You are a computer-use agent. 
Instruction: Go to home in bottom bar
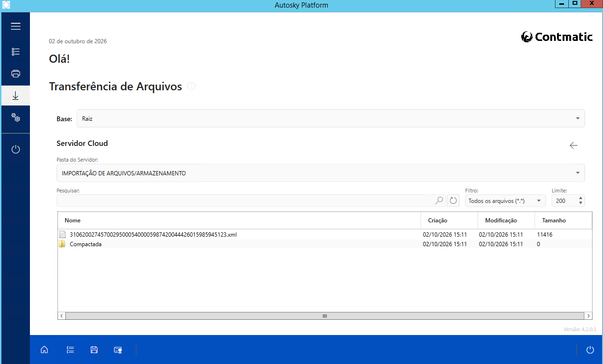pyautogui.click(x=44, y=350)
